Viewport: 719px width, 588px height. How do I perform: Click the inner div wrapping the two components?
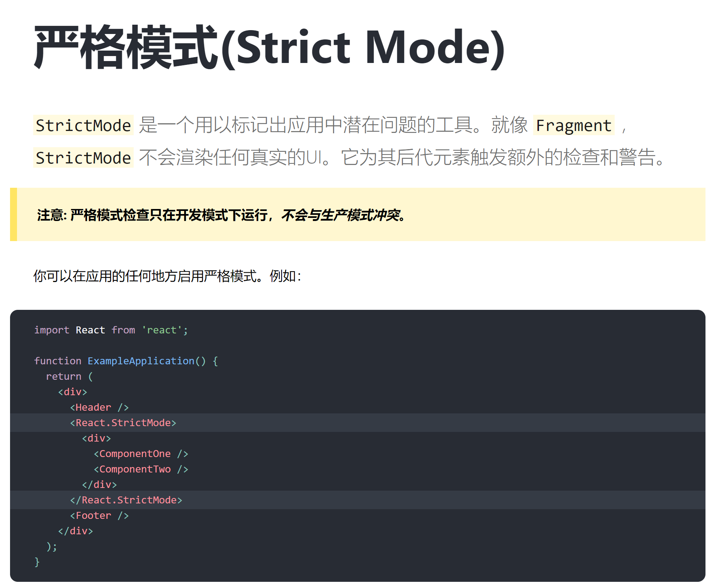[96, 438]
